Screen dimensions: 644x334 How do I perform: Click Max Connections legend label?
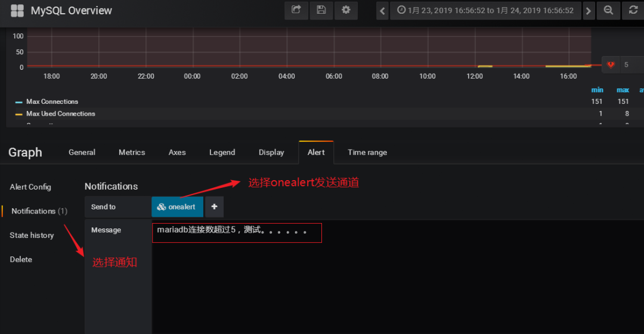click(x=52, y=101)
